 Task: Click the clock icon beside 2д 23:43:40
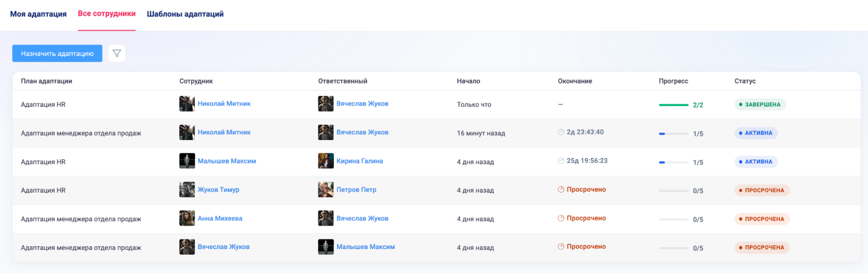coord(561,132)
